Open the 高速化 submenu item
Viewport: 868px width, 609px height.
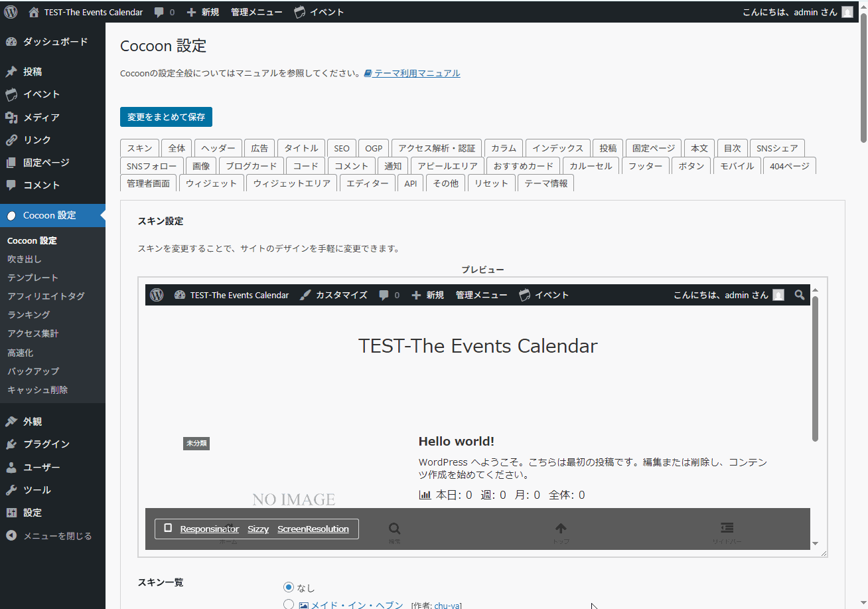point(21,353)
